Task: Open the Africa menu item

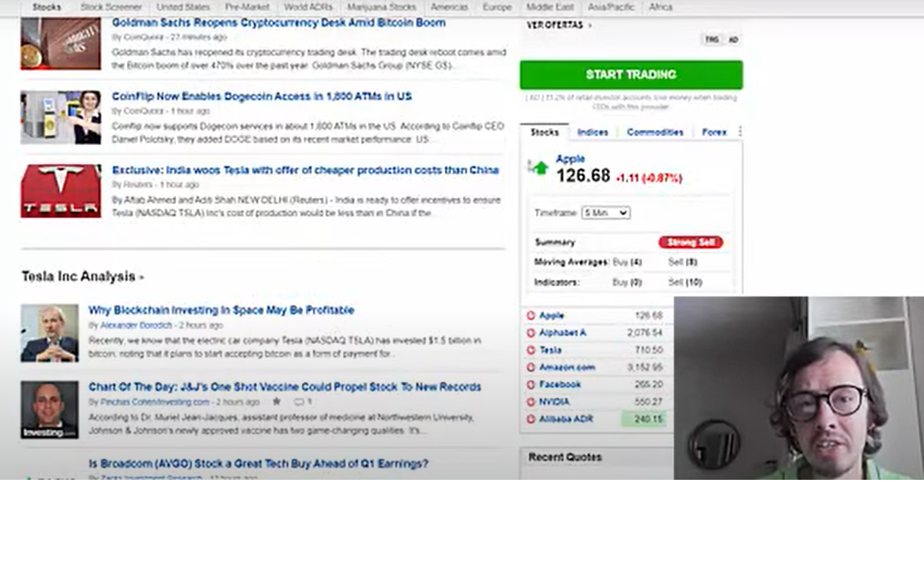Action: point(660,7)
